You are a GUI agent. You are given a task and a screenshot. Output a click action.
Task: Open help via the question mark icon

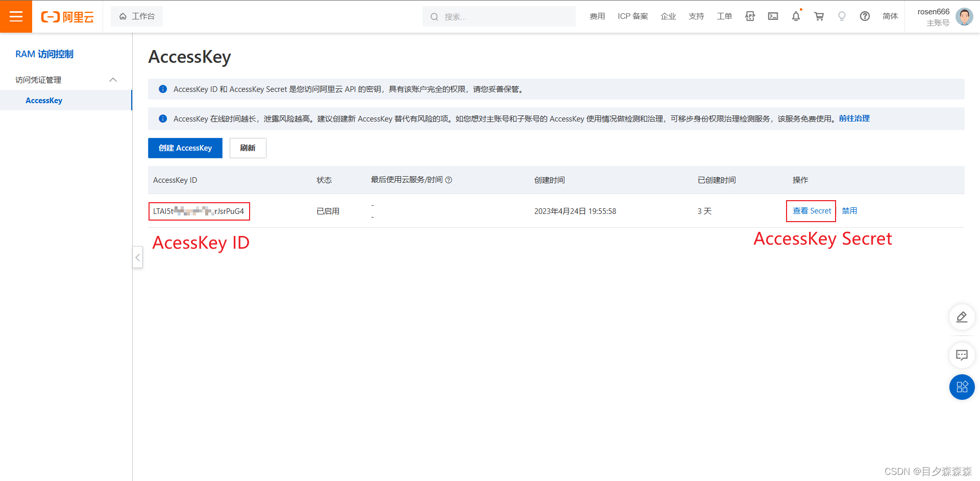[865, 16]
